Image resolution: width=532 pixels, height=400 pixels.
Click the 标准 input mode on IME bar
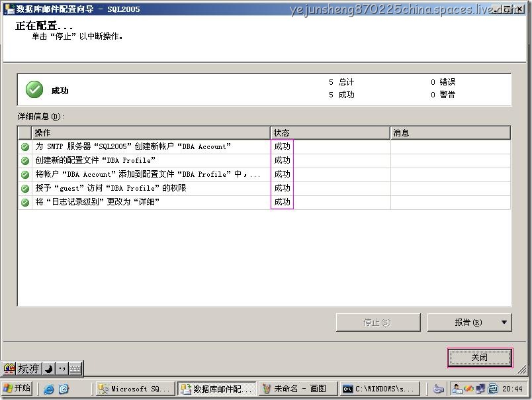pyautogui.click(x=28, y=368)
